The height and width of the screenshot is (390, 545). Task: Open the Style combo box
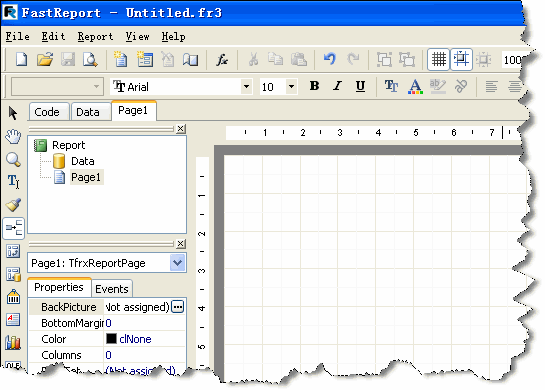tap(57, 86)
